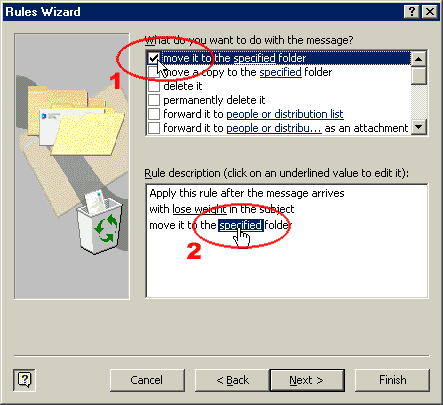The width and height of the screenshot is (443, 405).
Task: Click the actions list scroll up arrow
Action: coord(419,59)
